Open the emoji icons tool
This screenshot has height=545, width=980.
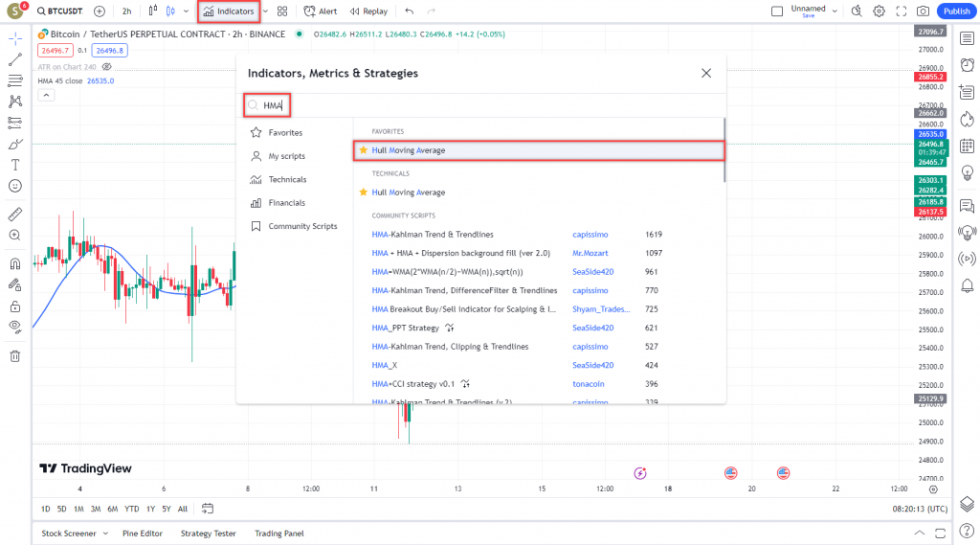click(x=15, y=186)
